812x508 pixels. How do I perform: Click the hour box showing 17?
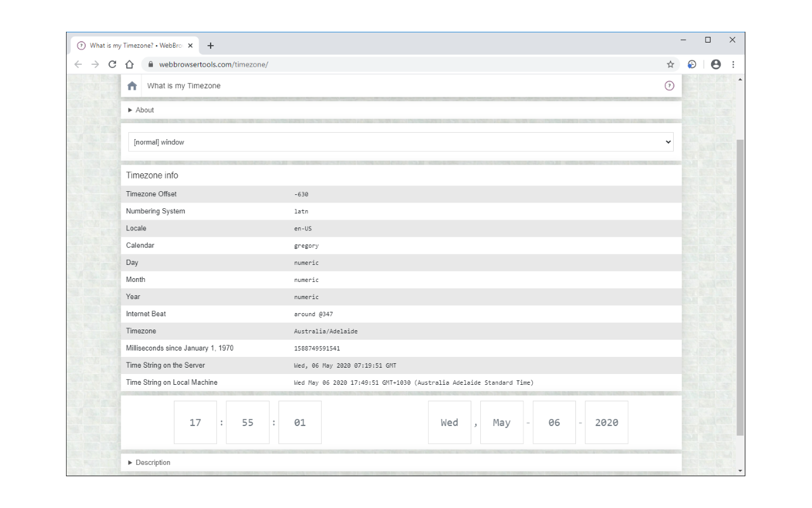click(195, 422)
